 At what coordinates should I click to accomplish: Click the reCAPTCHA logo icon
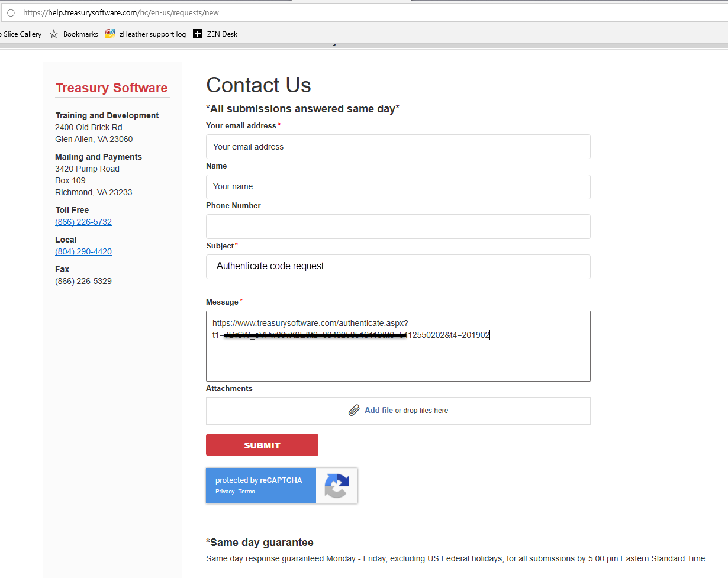point(336,486)
